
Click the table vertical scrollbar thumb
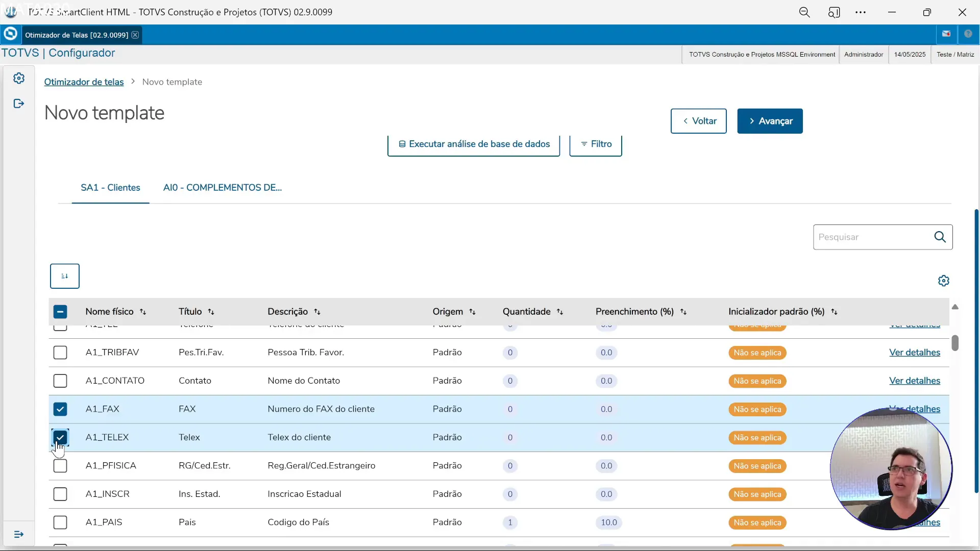tap(955, 343)
